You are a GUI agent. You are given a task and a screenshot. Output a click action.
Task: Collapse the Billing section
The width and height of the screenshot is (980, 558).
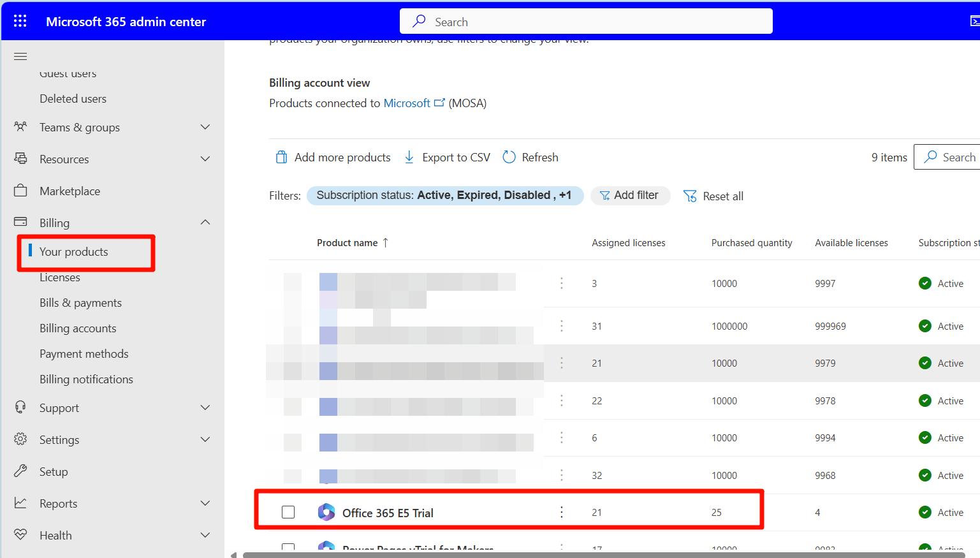tap(205, 222)
